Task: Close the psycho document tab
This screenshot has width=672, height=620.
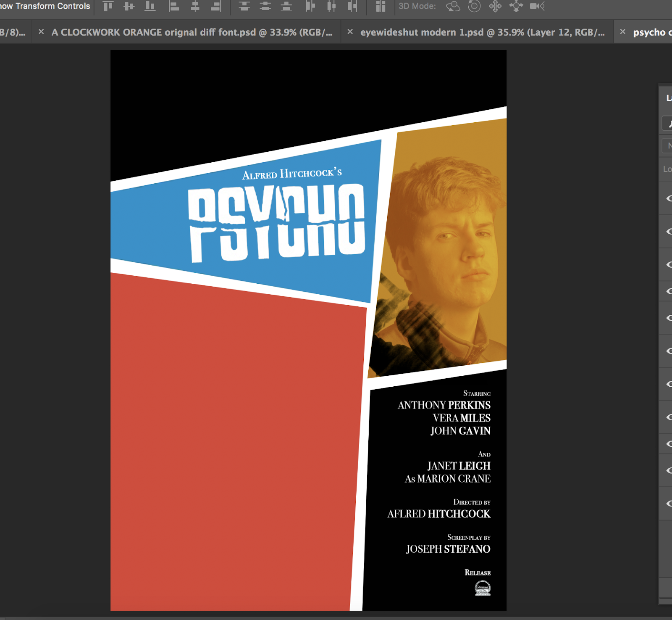Action: (622, 32)
